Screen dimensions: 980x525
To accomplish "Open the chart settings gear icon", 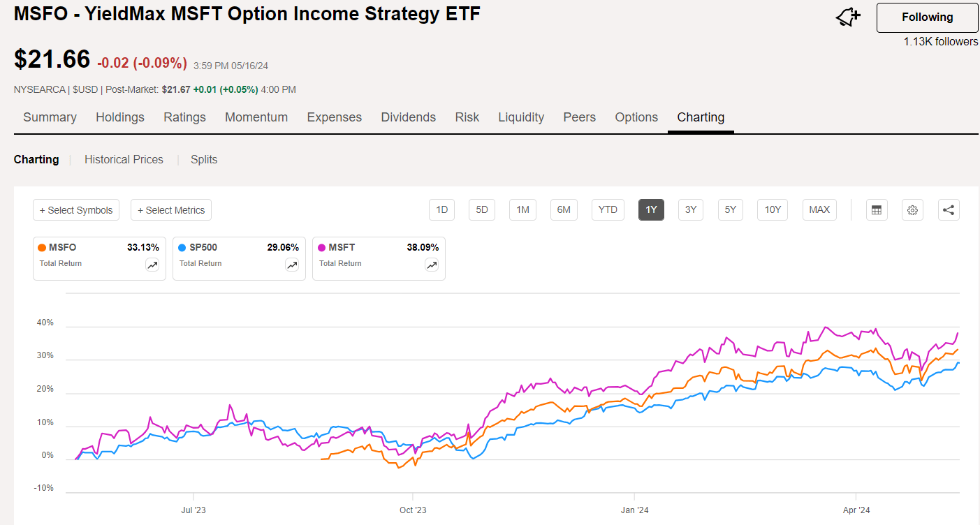I will [912, 209].
